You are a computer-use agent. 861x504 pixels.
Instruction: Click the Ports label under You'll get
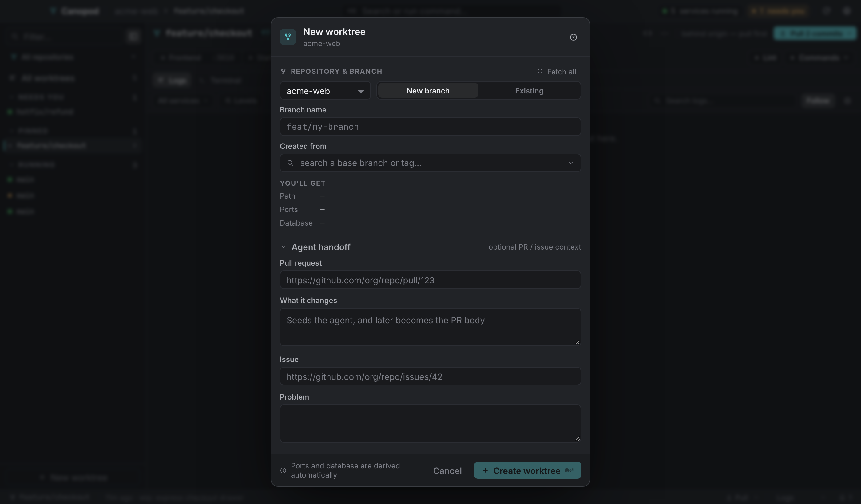289,210
